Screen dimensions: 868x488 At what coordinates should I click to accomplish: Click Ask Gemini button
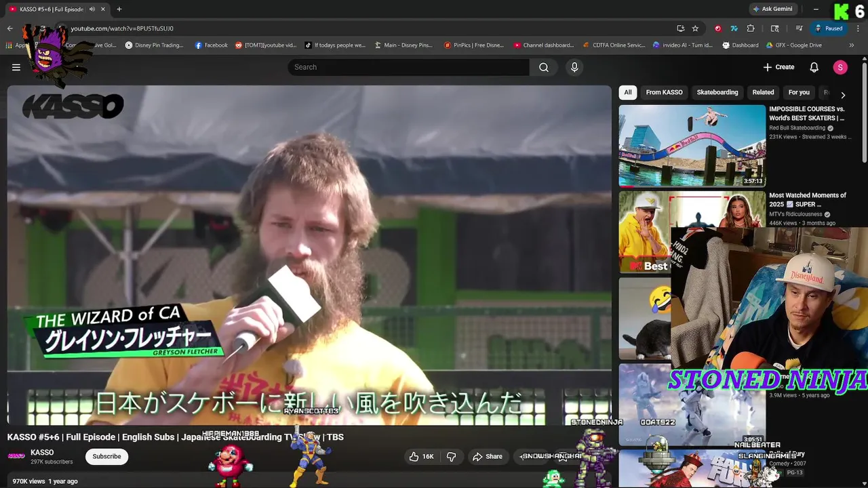coord(772,9)
